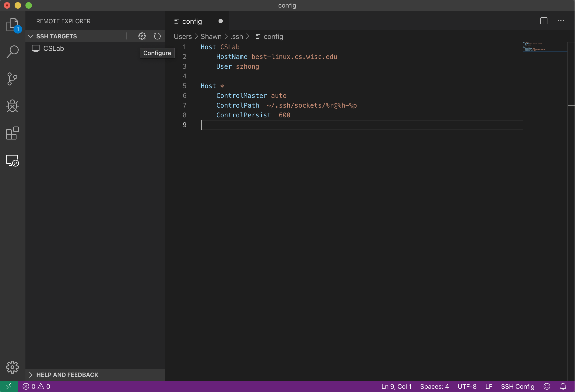Image resolution: width=575 pixels, height=392 pixels.
Task: Open the Debug view icon
Action: [x=12, y=106]
